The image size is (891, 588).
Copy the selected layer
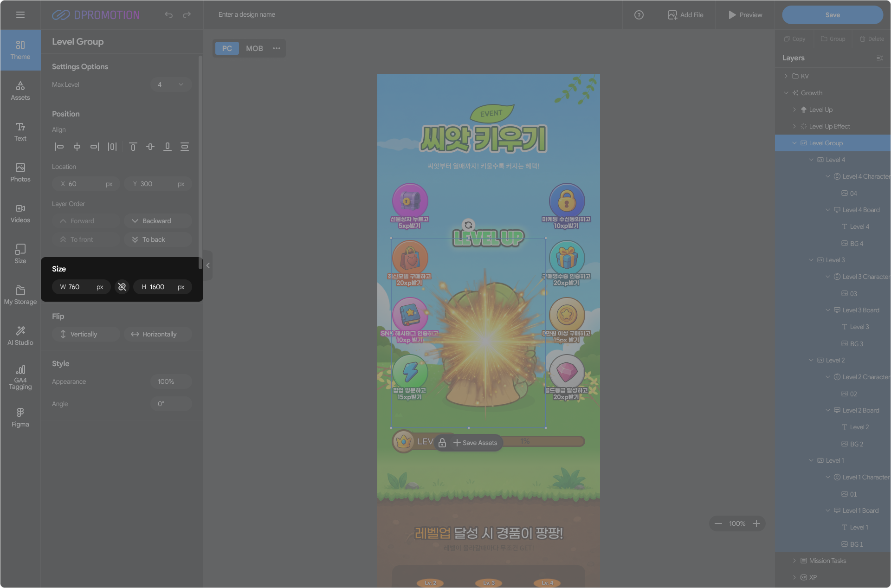(x=794, y=39)
